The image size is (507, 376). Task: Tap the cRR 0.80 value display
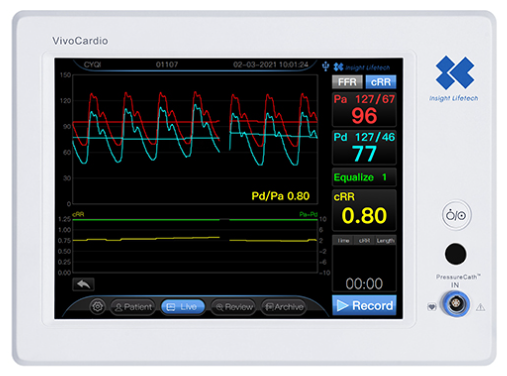[364, 210]
